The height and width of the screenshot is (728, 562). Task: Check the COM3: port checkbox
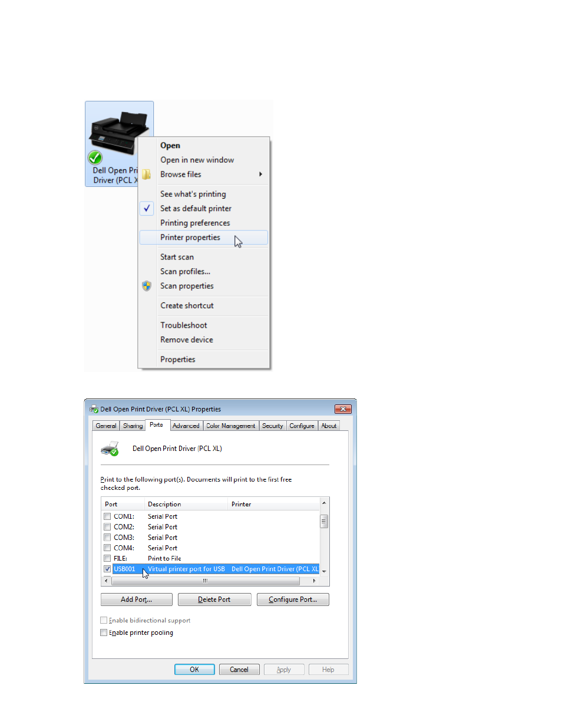[x=107, y=538]
